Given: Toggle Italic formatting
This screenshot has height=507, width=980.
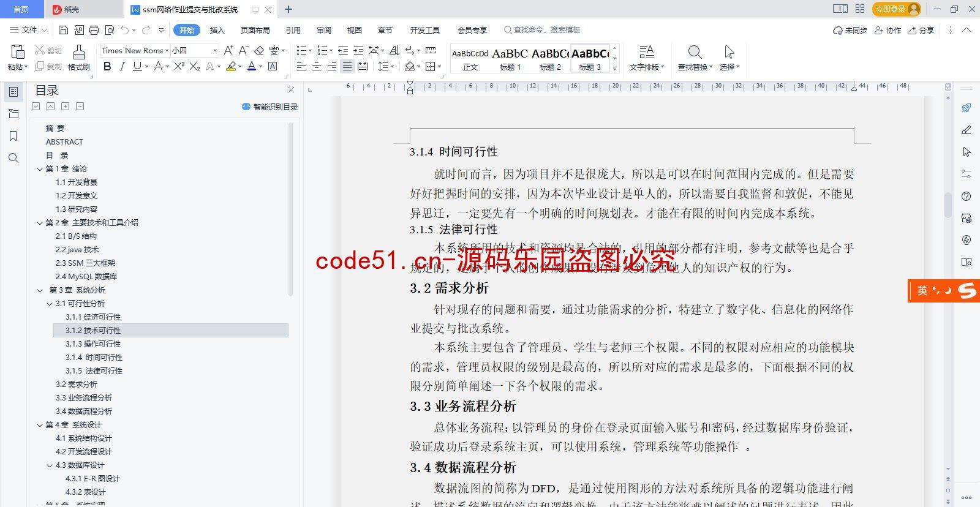Looking at the screenshot, I should coord(122,66).
